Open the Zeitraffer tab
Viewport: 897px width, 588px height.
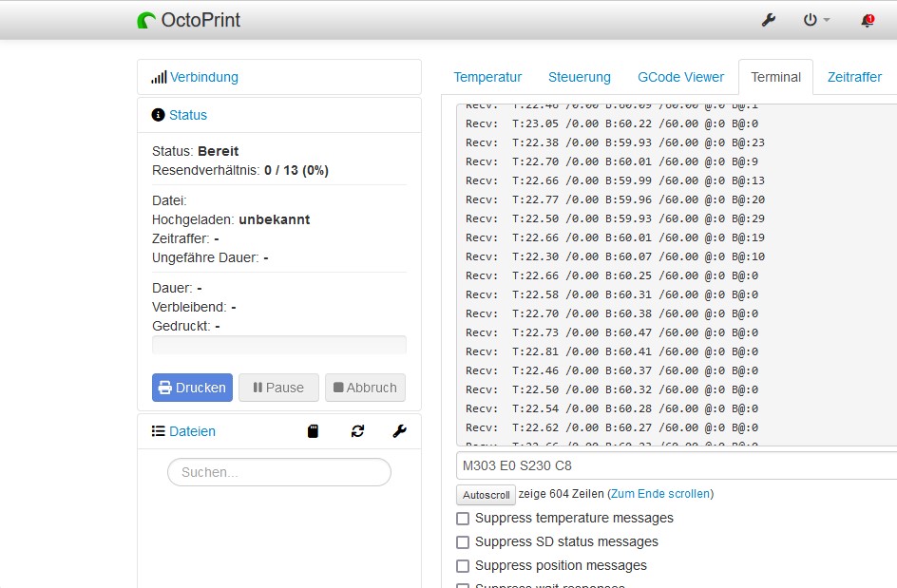click(x=854, y=77)
